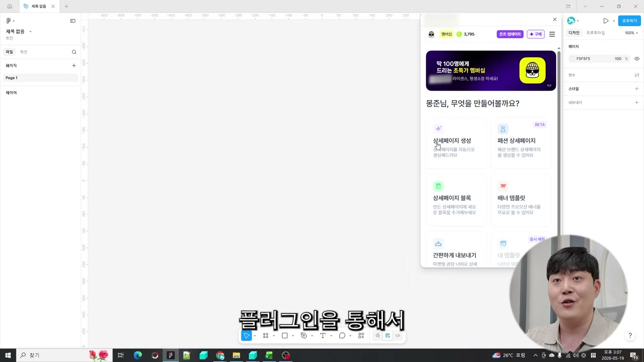Open the plugin hamburger menu
The height and width of the screenshot is (362, 644).
[x=552, y=34]
